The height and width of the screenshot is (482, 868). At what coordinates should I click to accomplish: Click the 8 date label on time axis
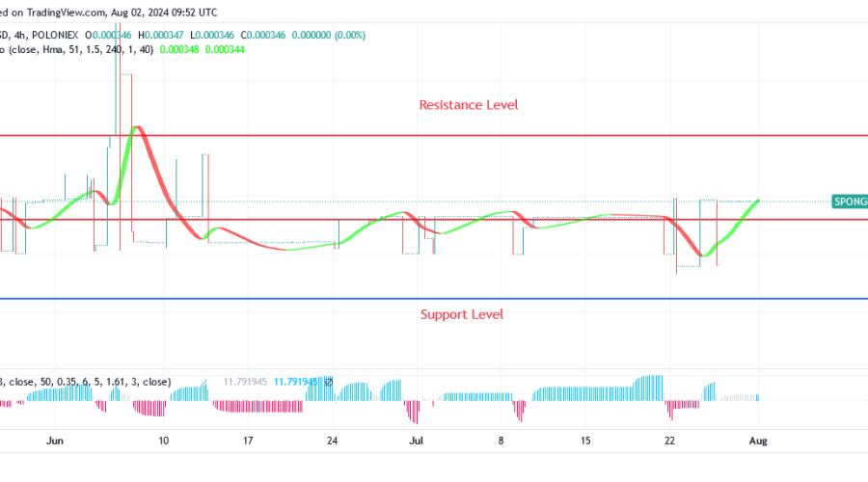501,441
